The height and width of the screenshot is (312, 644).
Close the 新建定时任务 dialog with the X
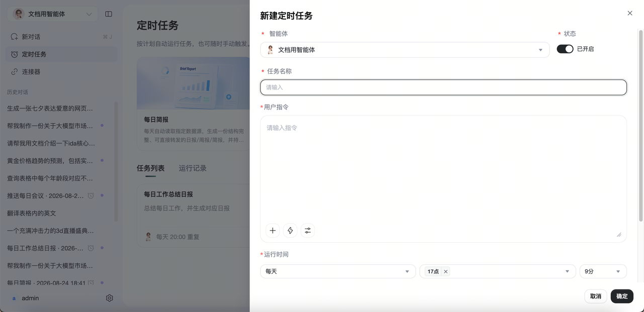630,13
